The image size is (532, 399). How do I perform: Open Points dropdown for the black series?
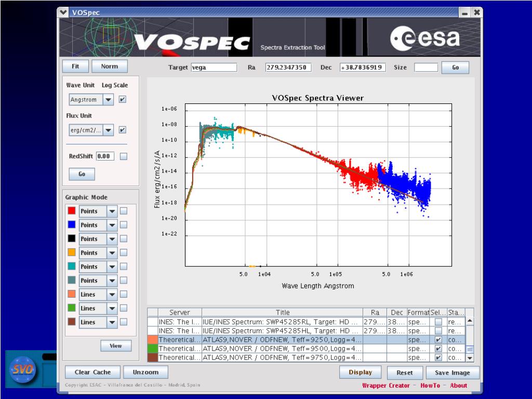[x=98, y=239]
